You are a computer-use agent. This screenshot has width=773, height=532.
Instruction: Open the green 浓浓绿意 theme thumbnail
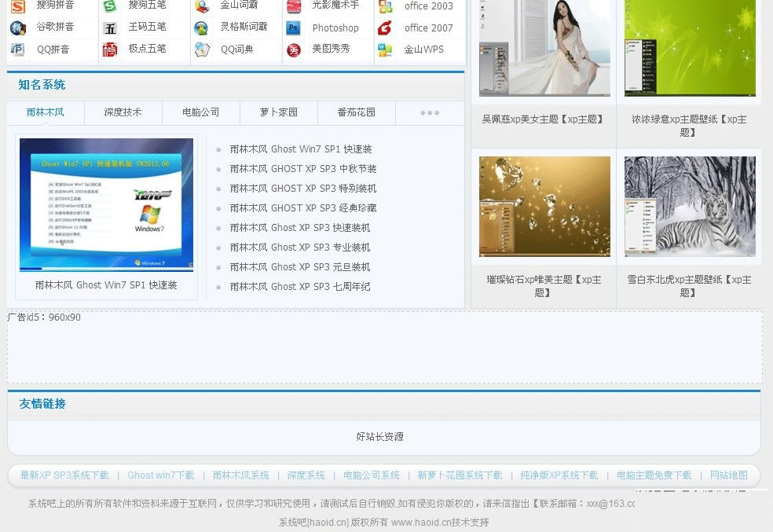690,48
